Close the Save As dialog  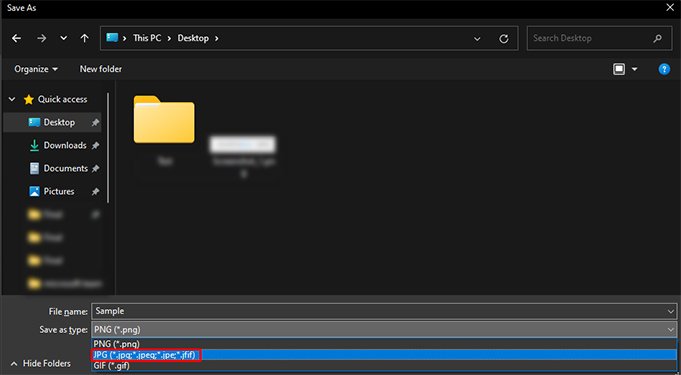670,8
